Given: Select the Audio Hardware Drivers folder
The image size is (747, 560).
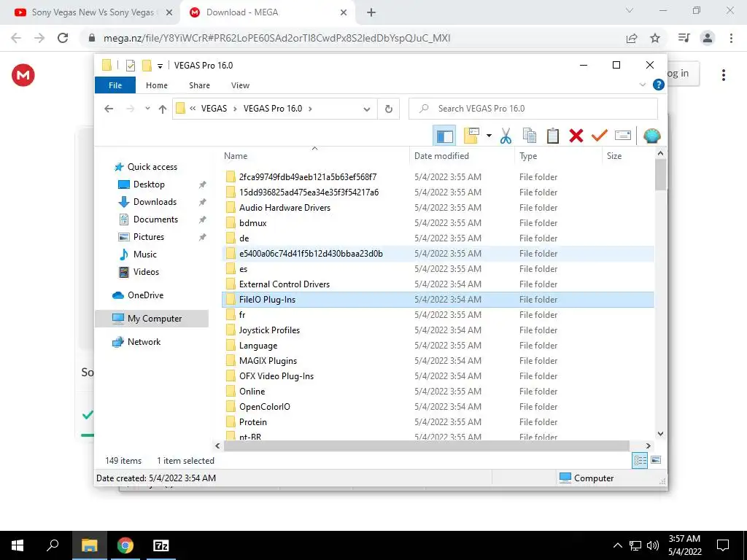Looking at the screenshot, I should click(285, 208).
